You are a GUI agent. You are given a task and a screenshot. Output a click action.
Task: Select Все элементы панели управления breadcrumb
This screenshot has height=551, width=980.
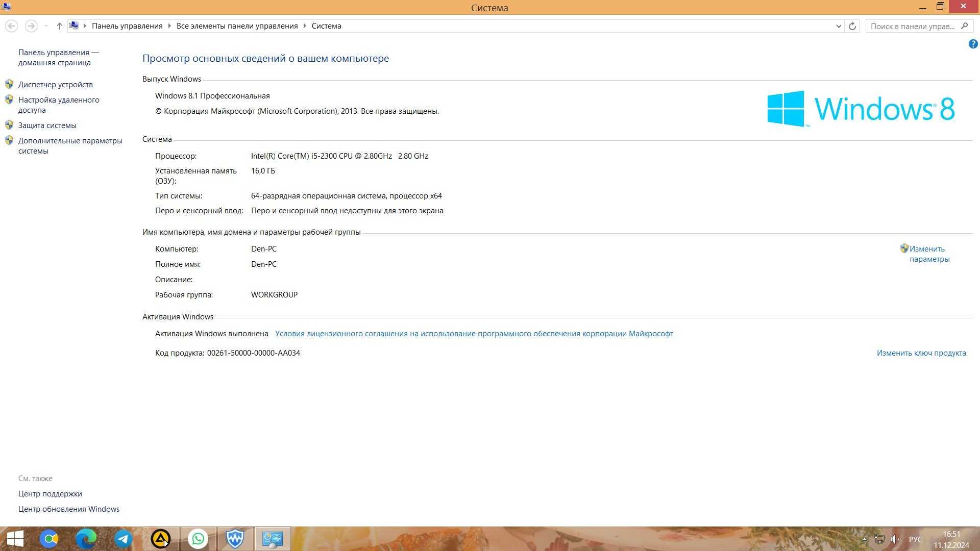click(x=237, y=26)
